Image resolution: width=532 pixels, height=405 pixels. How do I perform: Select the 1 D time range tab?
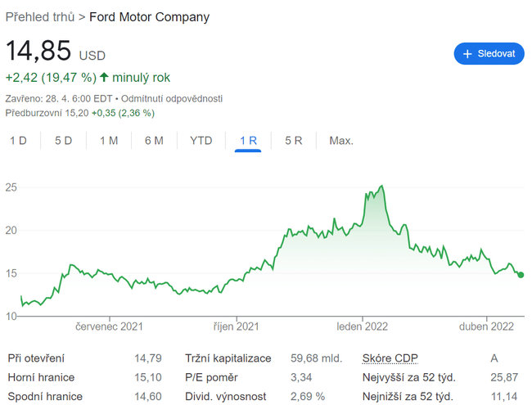18,141
